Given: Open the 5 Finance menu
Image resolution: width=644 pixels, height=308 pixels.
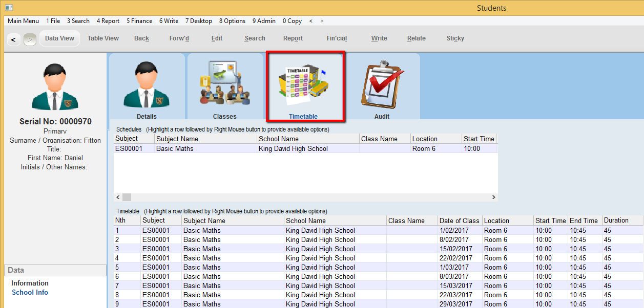Looking at the screenshot, I should pyautogui.click(x=139, y=21).
